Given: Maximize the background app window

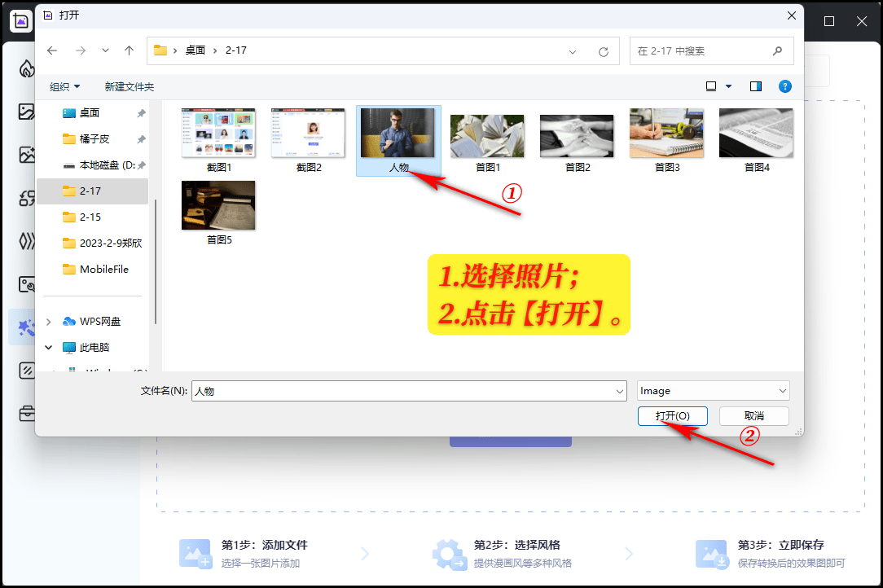Looking at the screenshot, I should click(x=829, y=21).
